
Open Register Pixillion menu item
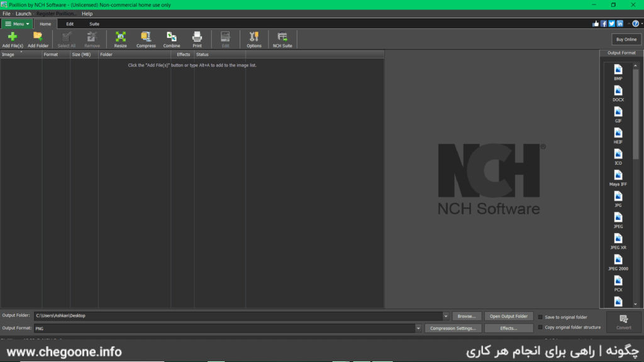56,14
